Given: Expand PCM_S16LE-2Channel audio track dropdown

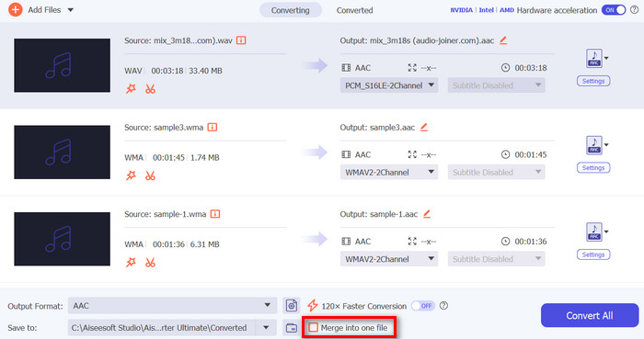Looking at the screenshot, I should pos(389,85).
